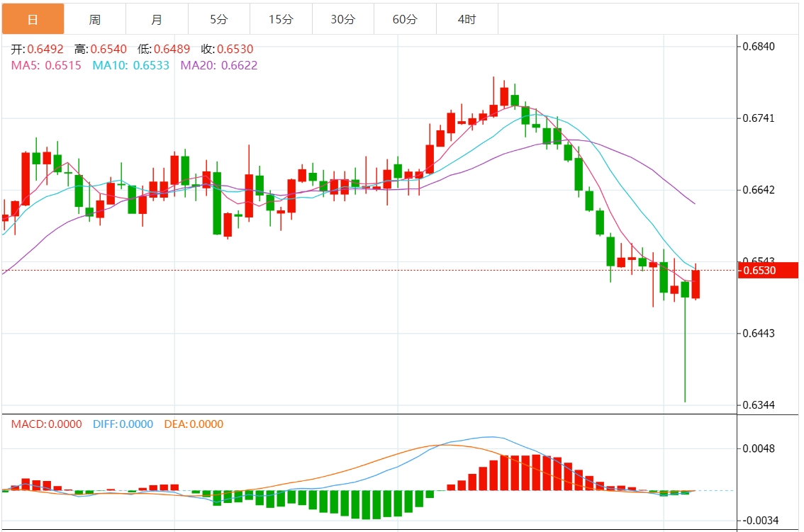Open the 4时 timeframe tab
The width and height of the screenshot is (804, 532).
point(467,19)
